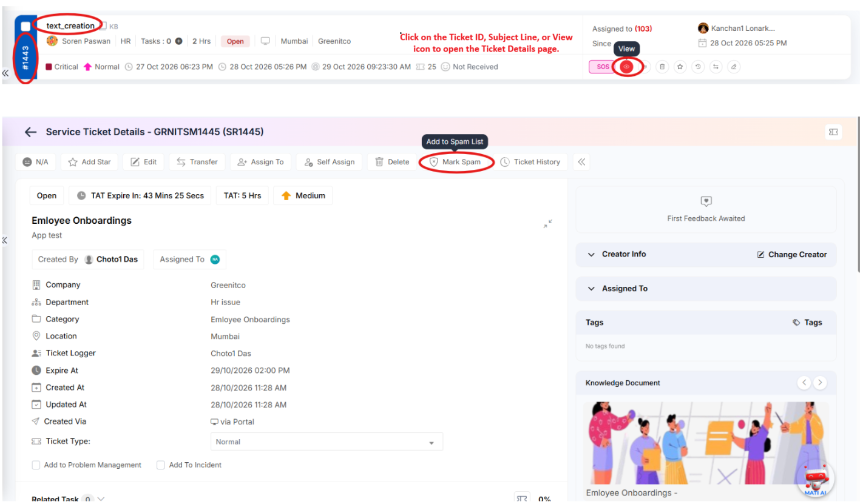The width and height of the screenshot is (860, 504).
Task: Click the Soren Paswan requester name
Action: (x=86, y=41)
